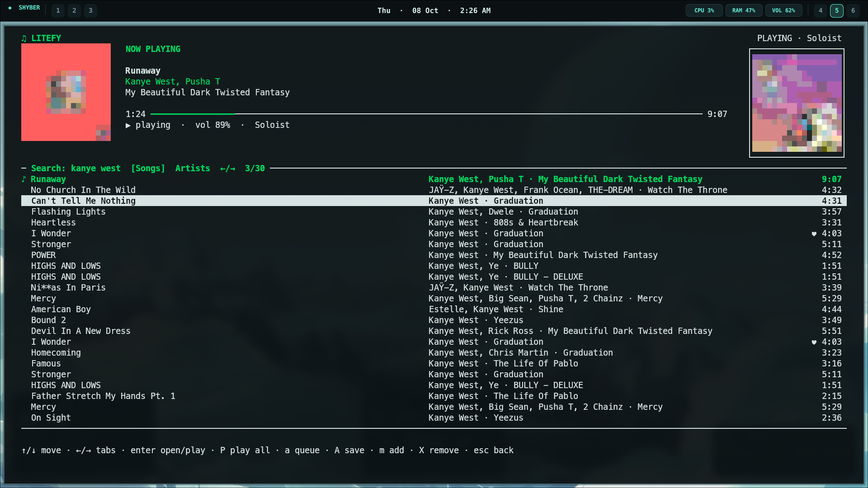Viewport: 868px width, 488px height.
Task: Click the vol 89% indicator
Action: (212, 125)
